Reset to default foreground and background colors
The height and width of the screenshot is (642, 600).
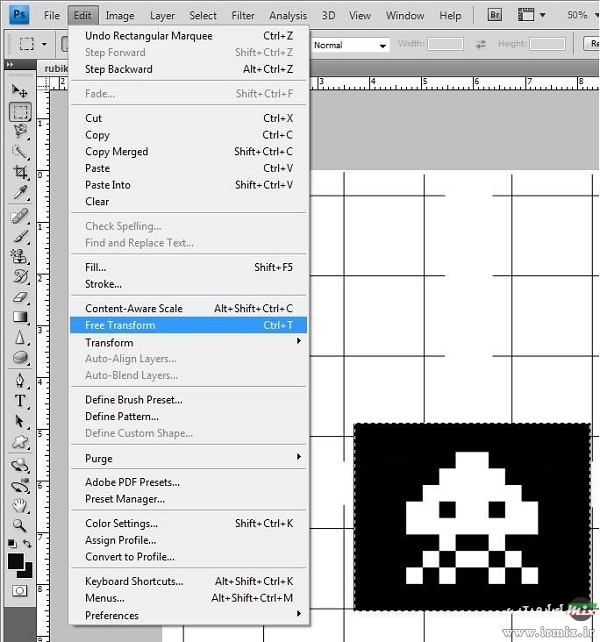point(12,544)
